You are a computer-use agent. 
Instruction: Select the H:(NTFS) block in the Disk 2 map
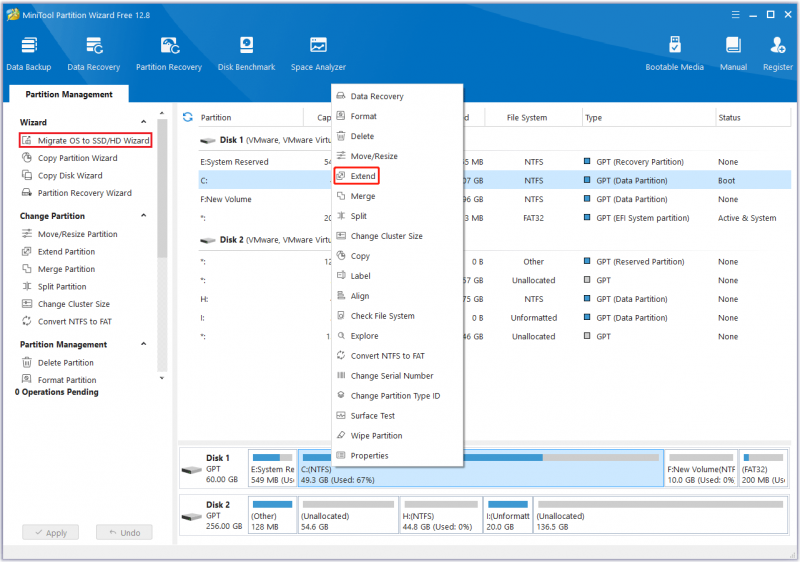(x=441, y=515)
